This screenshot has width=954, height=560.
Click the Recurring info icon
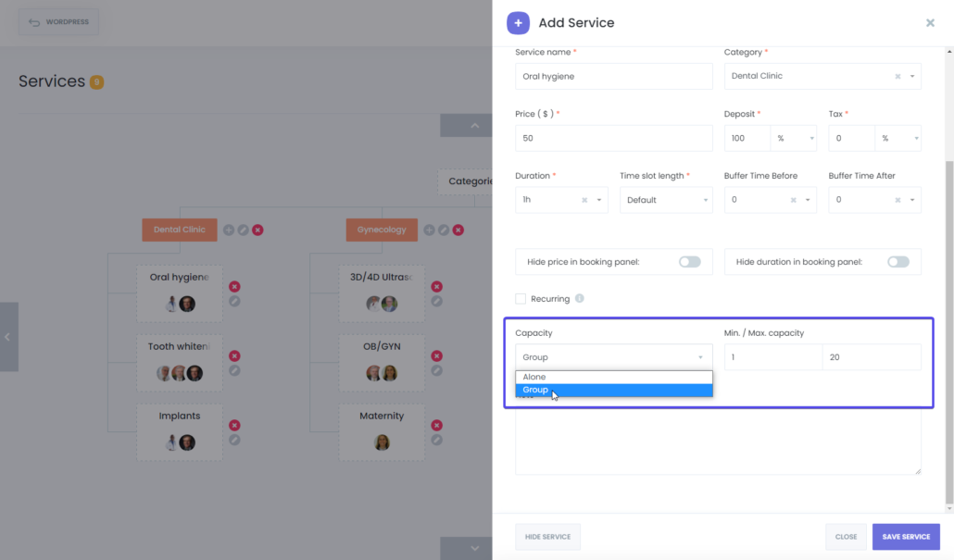pos(579,299)
